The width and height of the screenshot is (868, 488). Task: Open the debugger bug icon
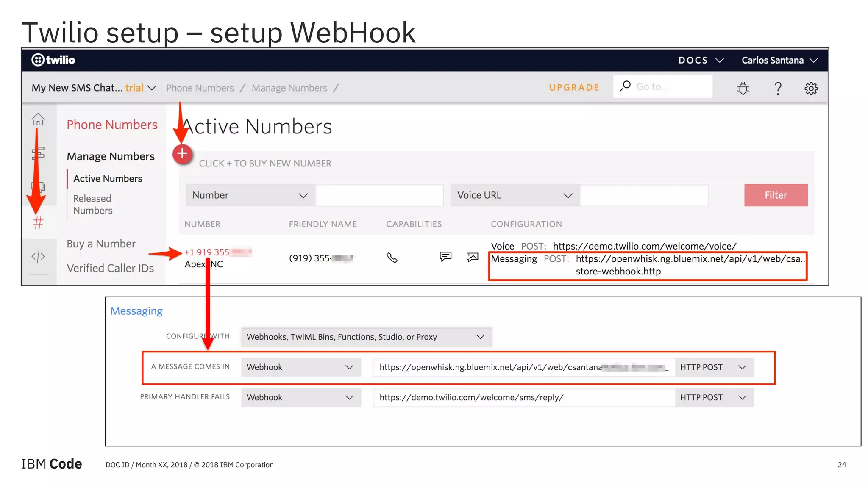tap(743, 88)
